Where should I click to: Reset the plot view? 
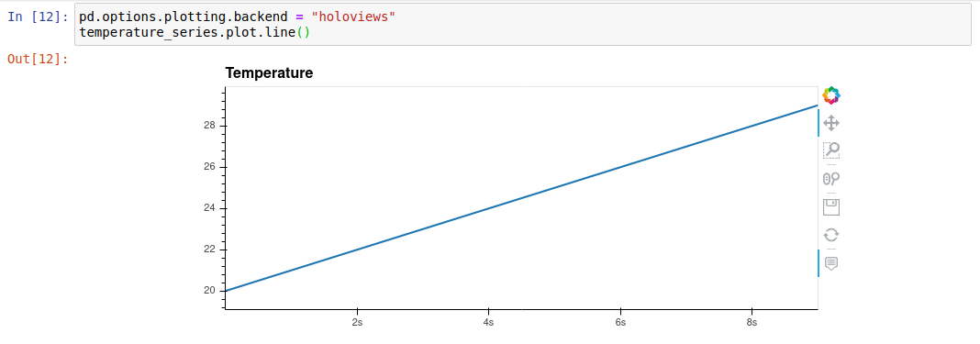tap(831, 235)
